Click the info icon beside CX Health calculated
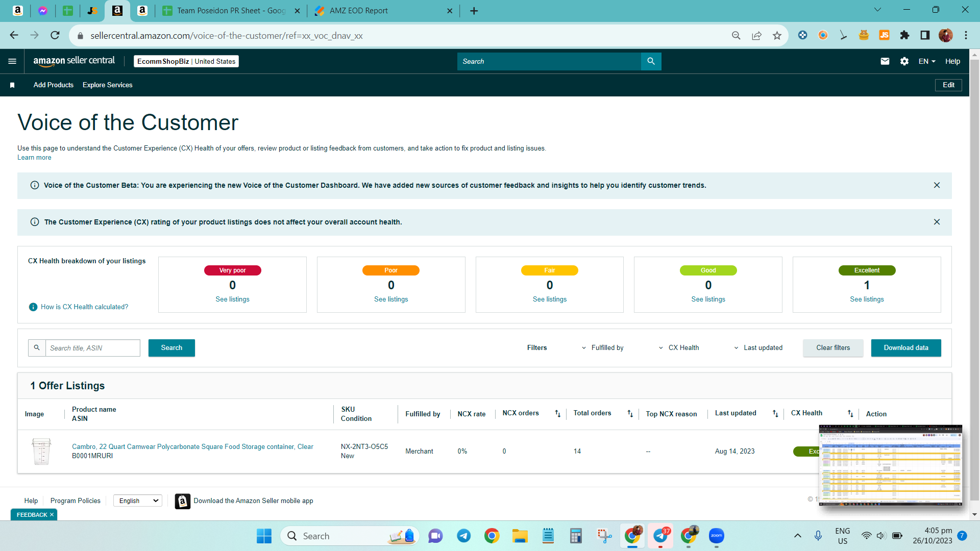This screenshot has height=551, width=980. coord(33,307)
